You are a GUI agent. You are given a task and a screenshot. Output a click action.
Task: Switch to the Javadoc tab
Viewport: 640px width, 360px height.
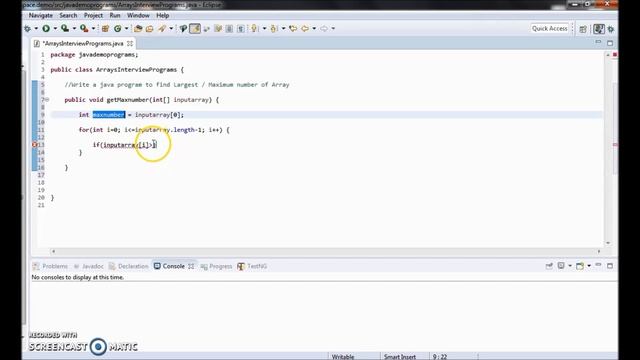click(x=89, y=266)
